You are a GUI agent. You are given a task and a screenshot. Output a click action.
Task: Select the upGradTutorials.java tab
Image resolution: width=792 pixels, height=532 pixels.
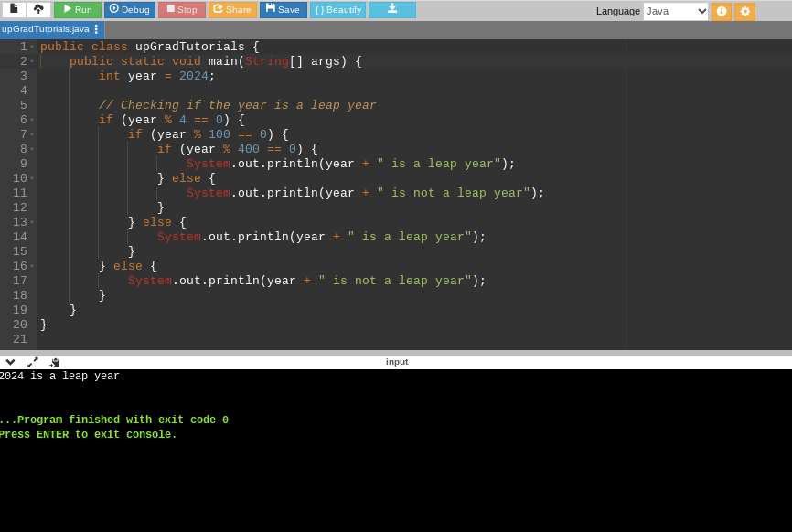coord(45,29)
